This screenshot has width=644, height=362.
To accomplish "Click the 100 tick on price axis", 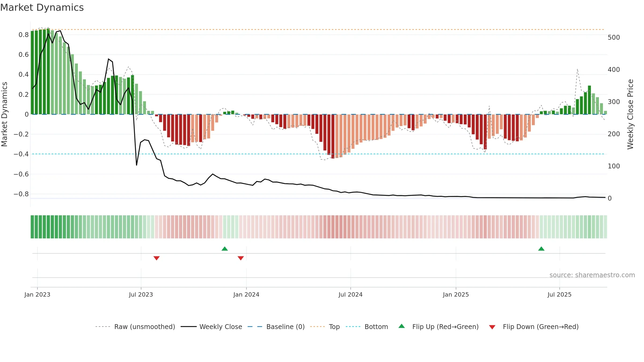I will (614, 166).
